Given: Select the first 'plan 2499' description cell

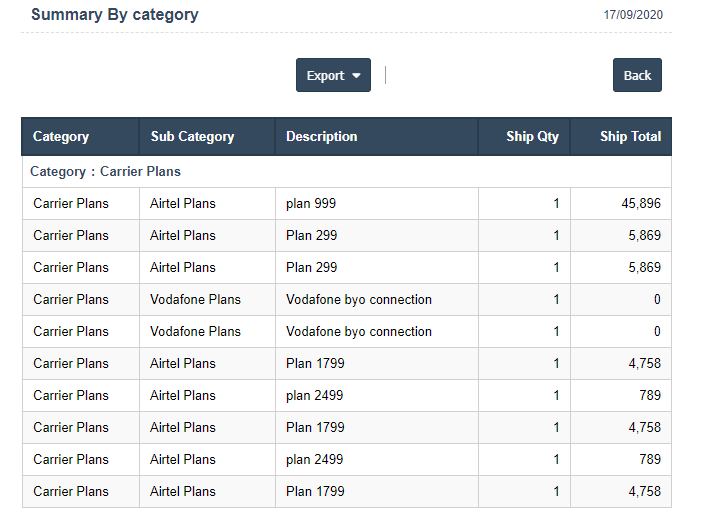Looking at the screenshot, I should pos(314,396).
